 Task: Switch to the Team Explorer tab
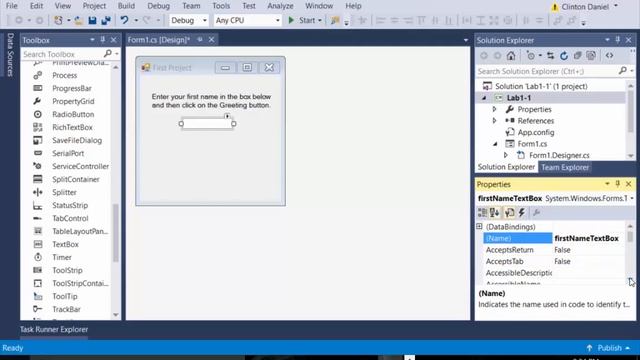pos(565,167)
